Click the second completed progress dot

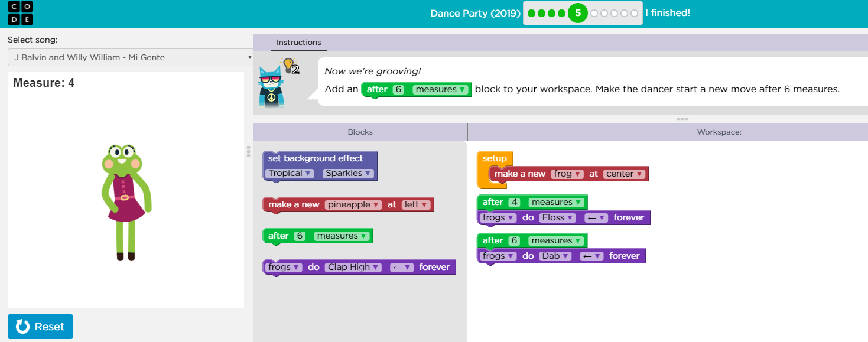pos(542,13)
